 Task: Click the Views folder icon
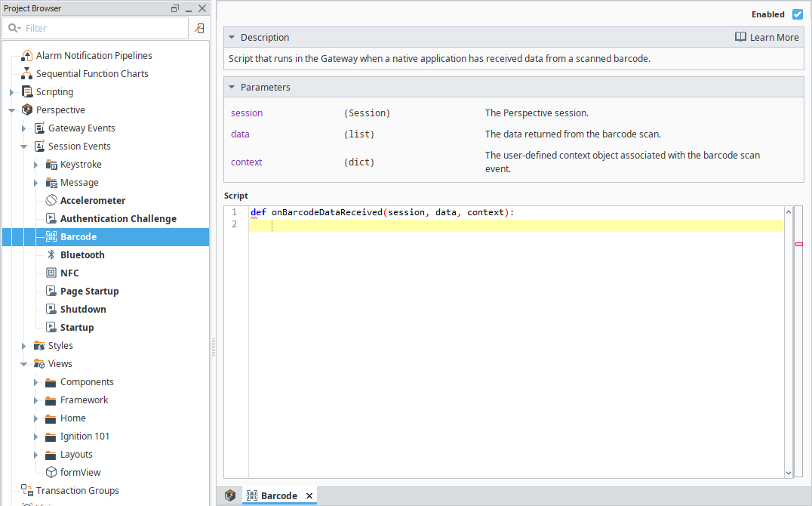pyautogui.click(x=39, y=364)
